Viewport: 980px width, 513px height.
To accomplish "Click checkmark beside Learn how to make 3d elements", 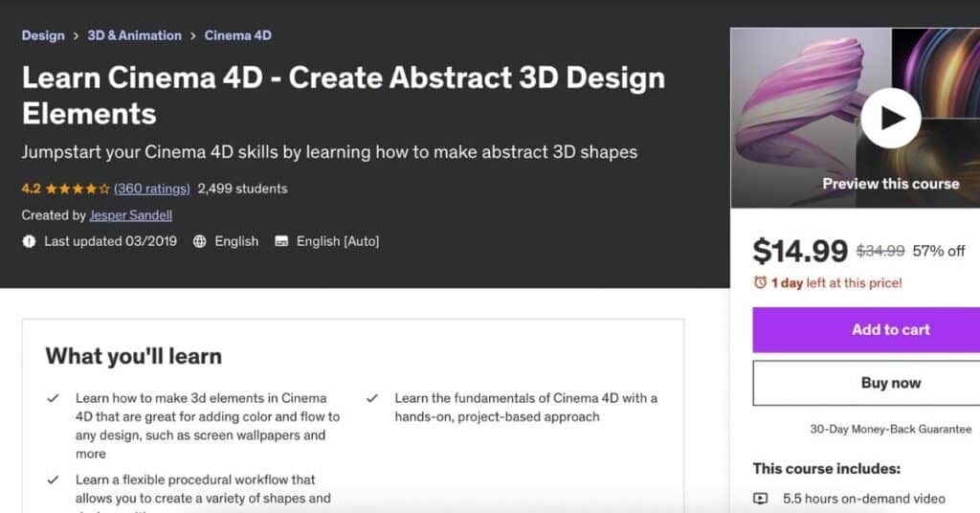I will [x=54, y=398].
